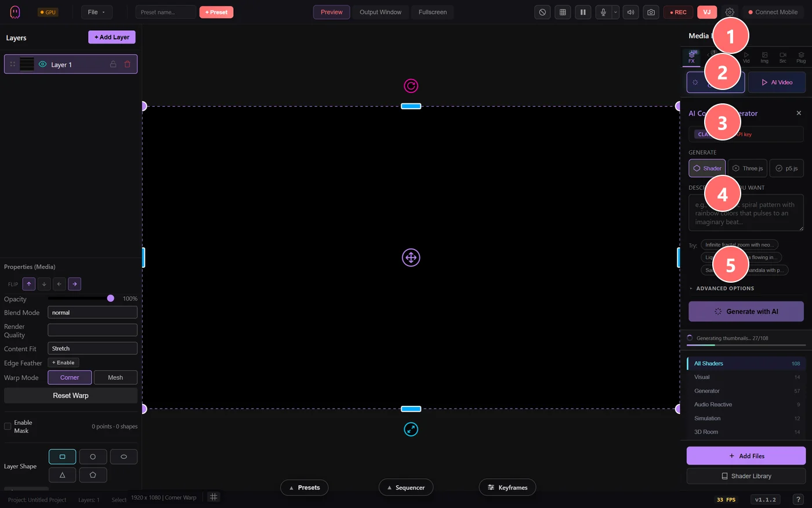Click the AI Video button
The image size is (812, 508).
coord(777,82)
